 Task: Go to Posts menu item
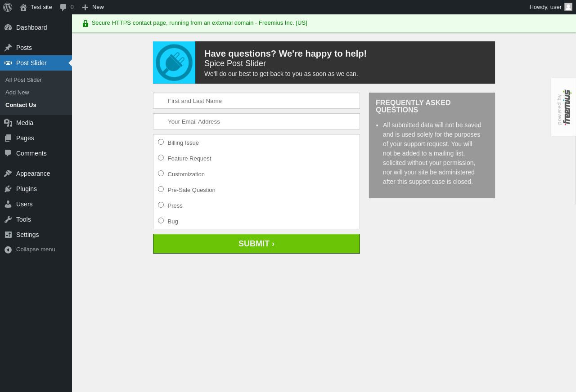point(36,48)
